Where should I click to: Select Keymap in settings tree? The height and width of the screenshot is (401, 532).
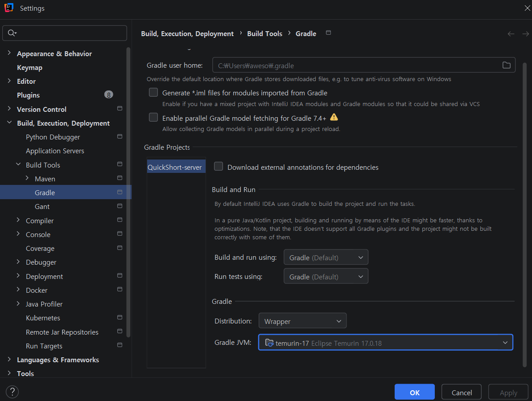coord(29,67)
